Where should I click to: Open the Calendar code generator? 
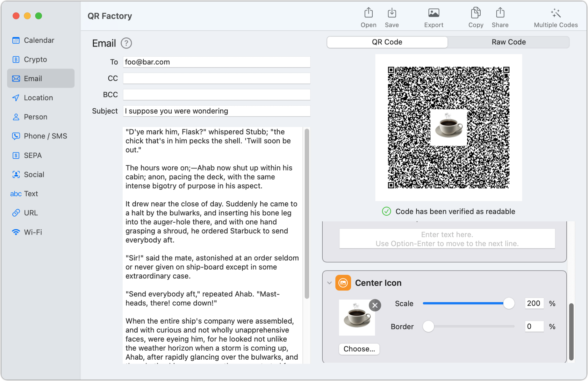(x=39, y=40)
